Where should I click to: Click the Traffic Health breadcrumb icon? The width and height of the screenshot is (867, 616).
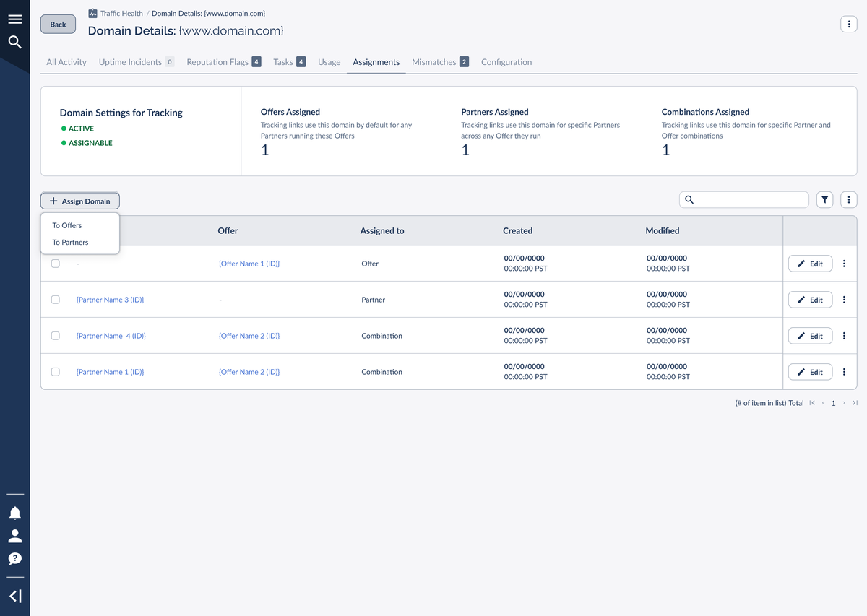tap(92, 14)
